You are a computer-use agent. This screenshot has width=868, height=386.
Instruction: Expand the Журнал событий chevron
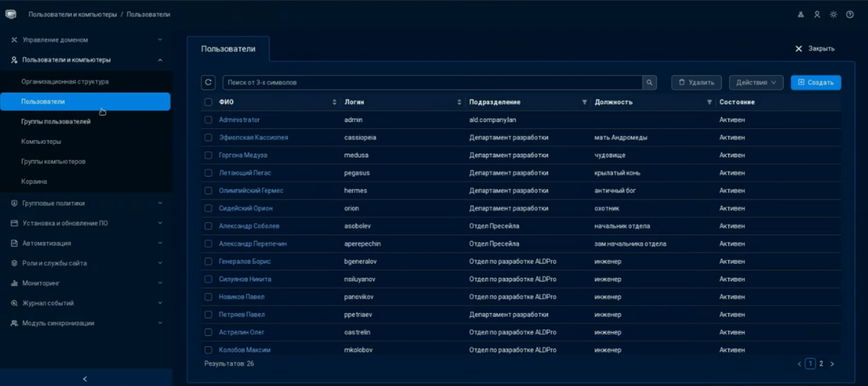click(160, 303)
